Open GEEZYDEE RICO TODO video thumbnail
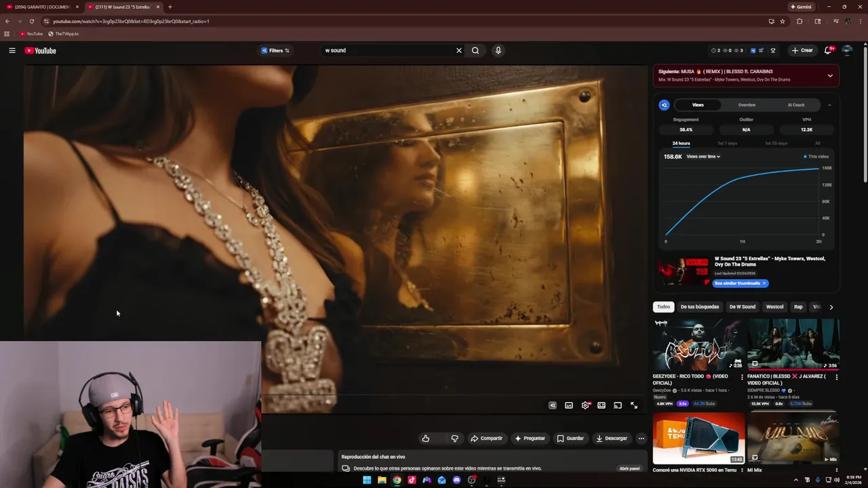 pos(698,344)
